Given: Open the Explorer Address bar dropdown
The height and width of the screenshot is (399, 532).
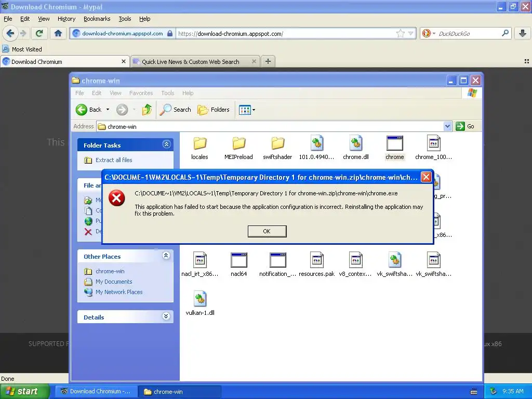Looking at the screenshot, I should [x=447, y=126].
